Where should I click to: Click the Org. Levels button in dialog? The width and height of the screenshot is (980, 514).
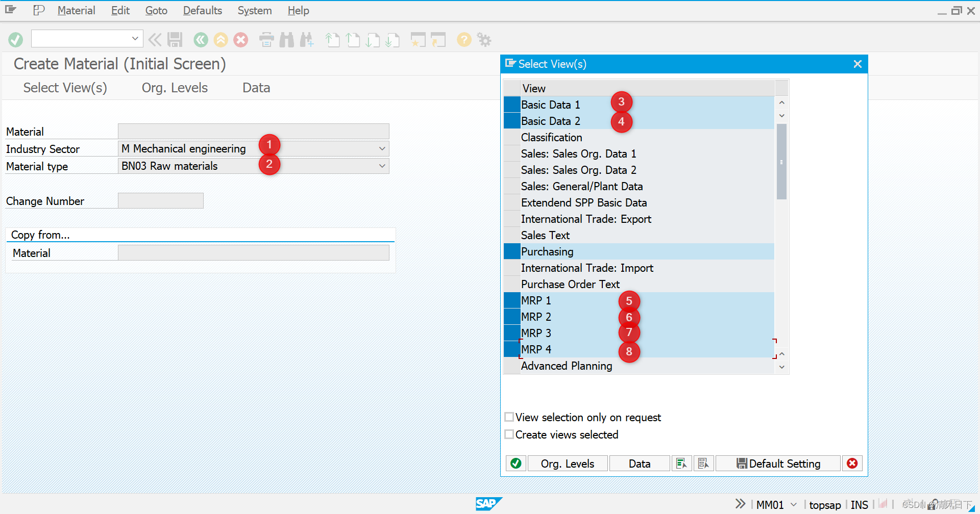[x=568, y=464]
